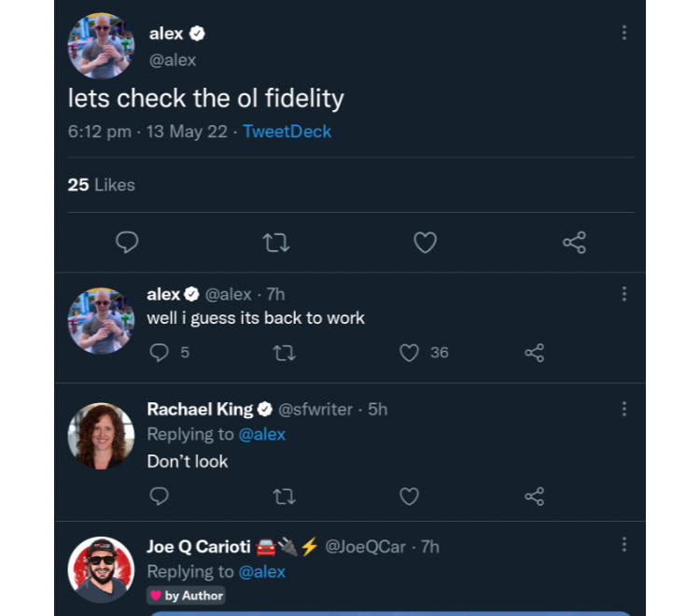Share the "back to work" tweet

pyautogui.click(x=534, y=353)
